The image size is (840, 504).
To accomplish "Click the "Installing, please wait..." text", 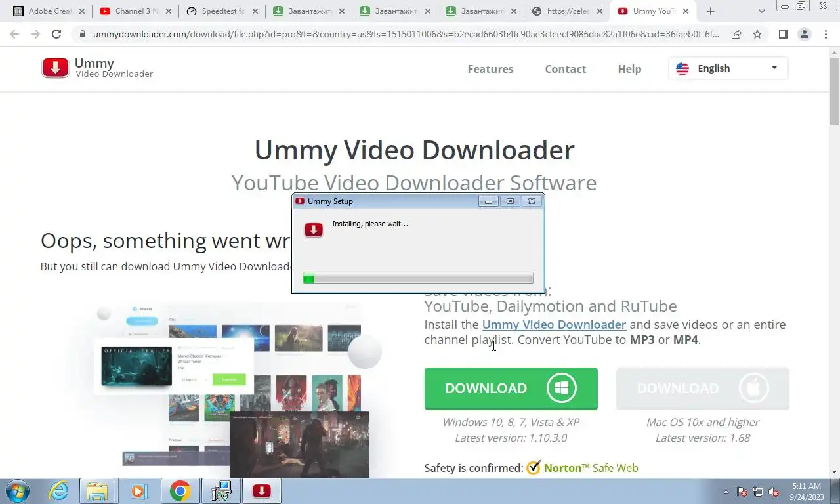I will (x=370, y=224).
